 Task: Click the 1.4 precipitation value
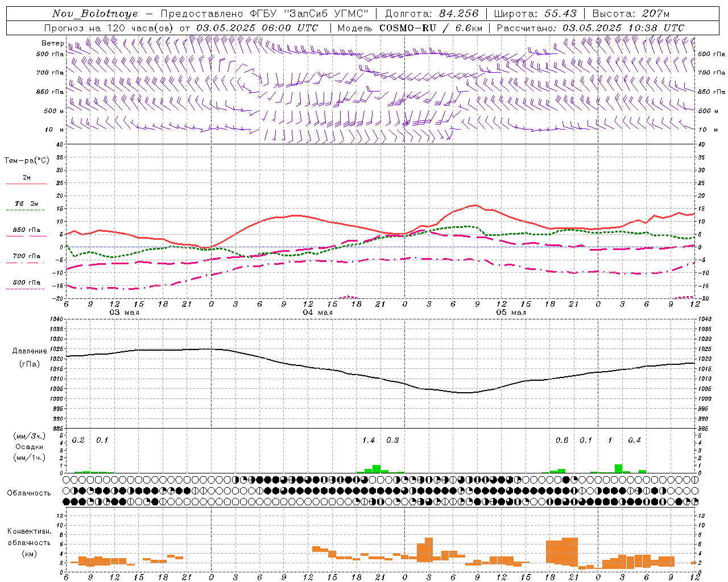(x=369, y=440)
